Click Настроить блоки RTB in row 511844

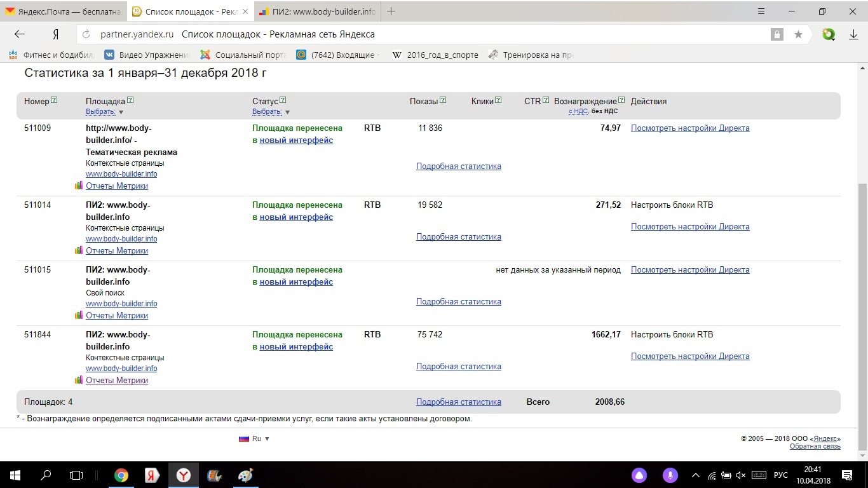[672, 334]
